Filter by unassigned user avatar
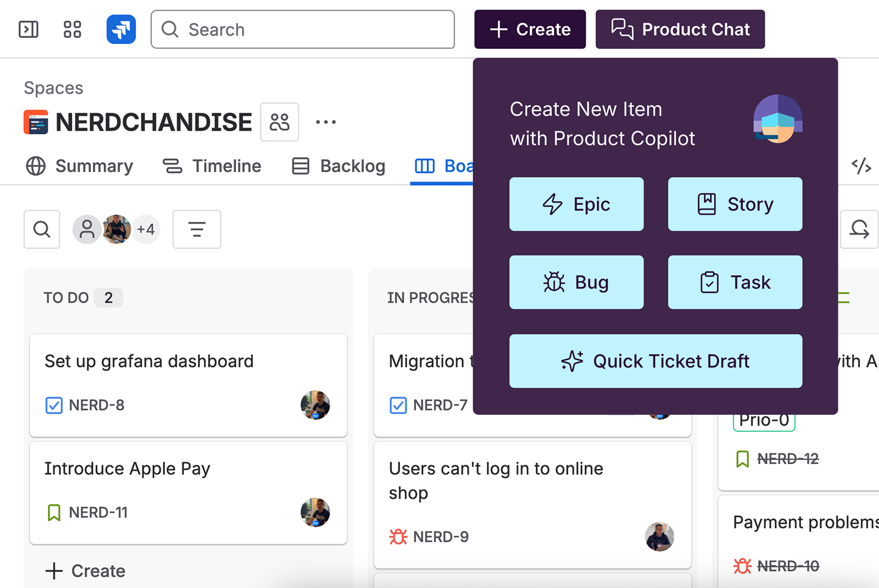This screenshot has height=588, width=879. 87,229
